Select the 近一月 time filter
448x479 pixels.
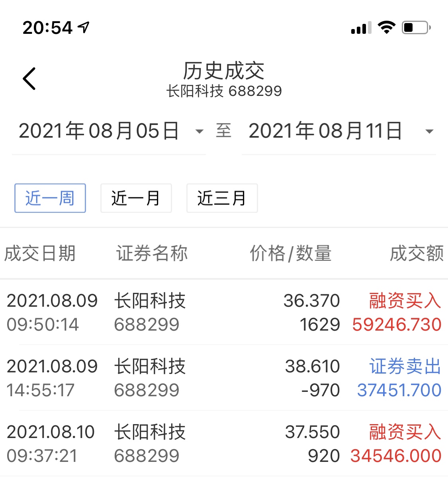pyautogui.click(x=136, y=198)
